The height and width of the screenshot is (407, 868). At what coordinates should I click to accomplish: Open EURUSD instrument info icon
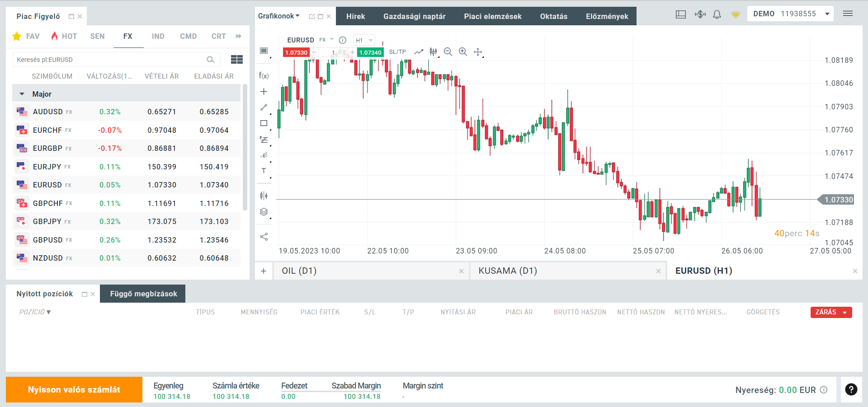(343, 40)
